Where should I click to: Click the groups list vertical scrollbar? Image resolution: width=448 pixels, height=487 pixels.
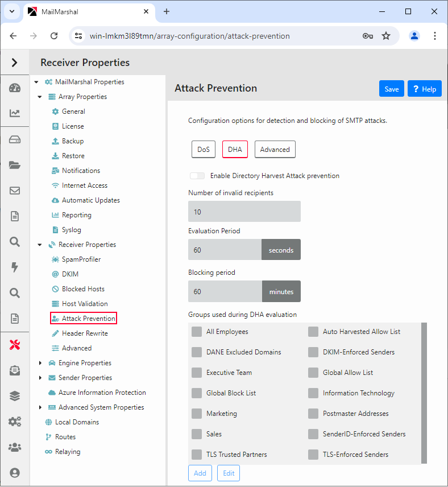(x=424, y=393)
